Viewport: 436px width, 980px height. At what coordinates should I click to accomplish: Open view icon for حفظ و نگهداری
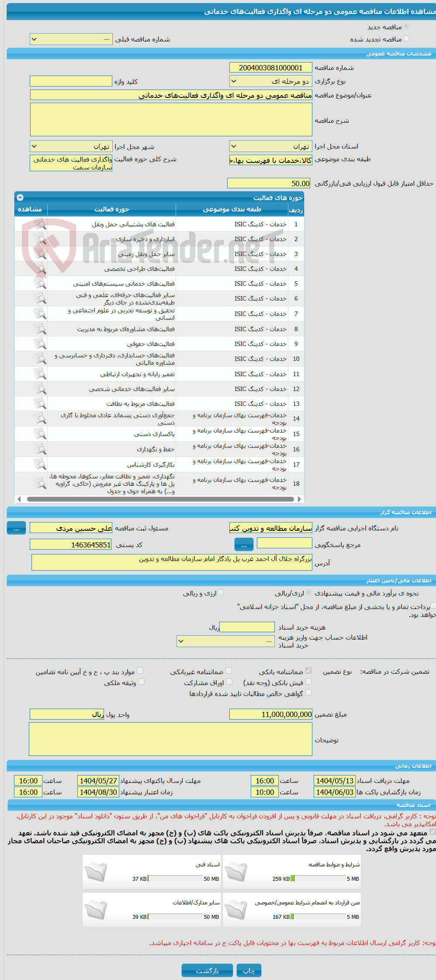coord(40,449)
